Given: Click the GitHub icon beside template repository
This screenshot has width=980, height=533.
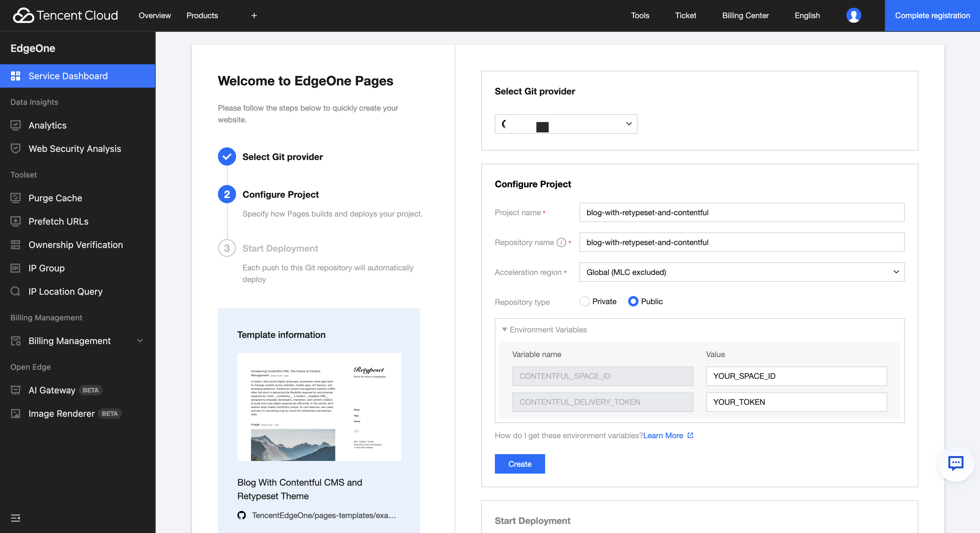Looking at the screenshot, I should [242, 515].
